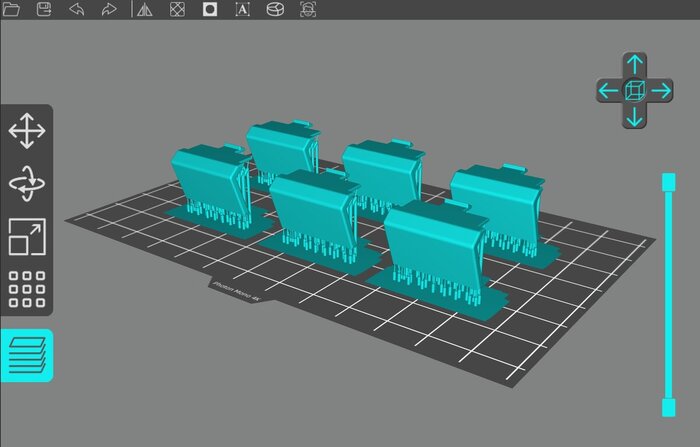
Task: Select the Rotate tool in left sidebar
Action: (26, 183)
